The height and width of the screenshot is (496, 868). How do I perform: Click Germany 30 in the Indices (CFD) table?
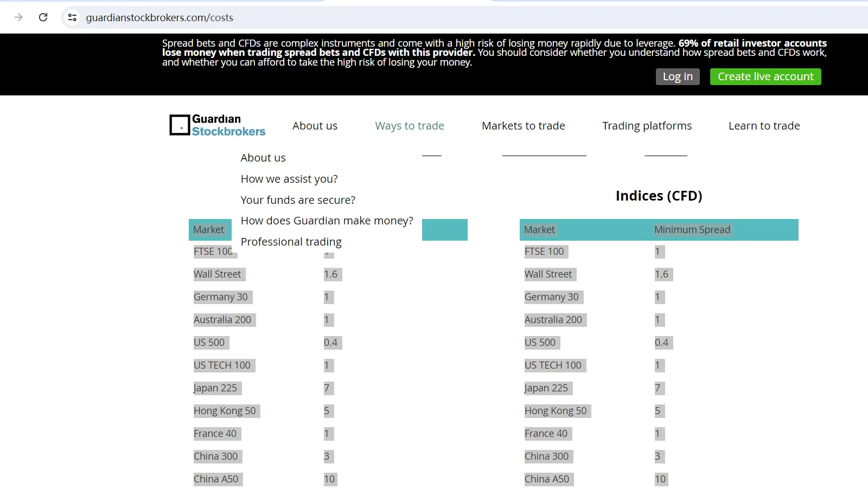pyautogui.click(x=551, y=297)
